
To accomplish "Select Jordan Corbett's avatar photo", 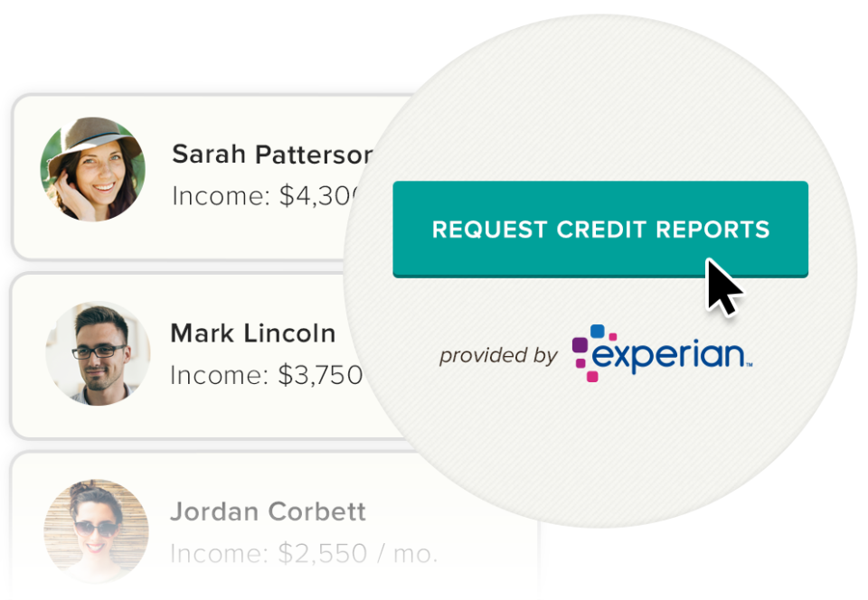I will click(96, 530).
